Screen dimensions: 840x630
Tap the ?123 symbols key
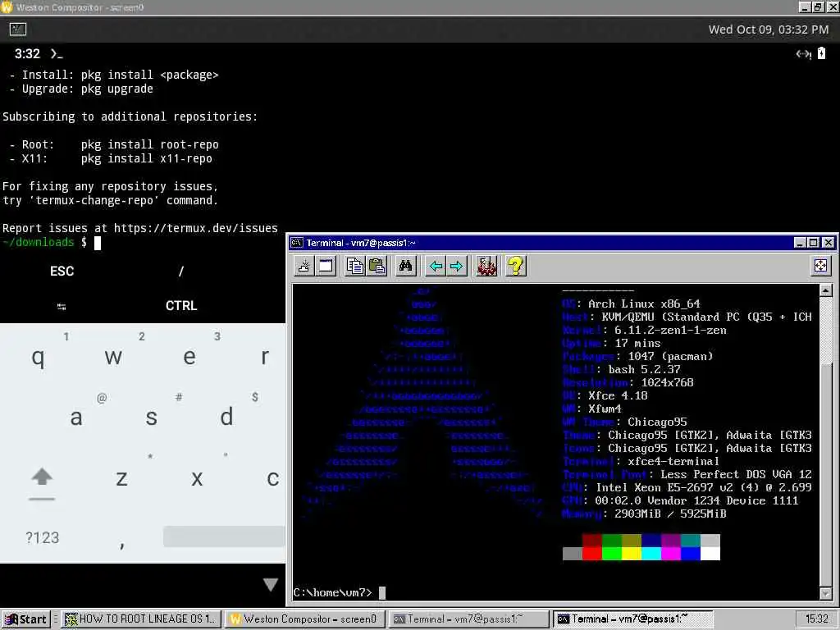click(x=43, y=537)
